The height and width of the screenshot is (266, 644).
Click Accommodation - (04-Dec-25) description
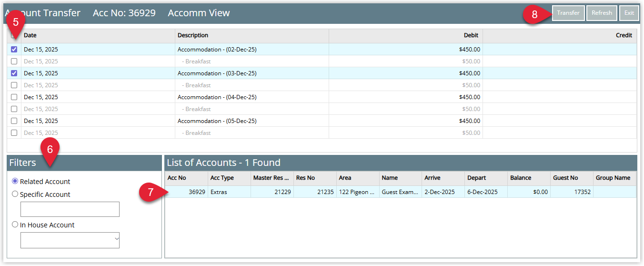(217, 97)
